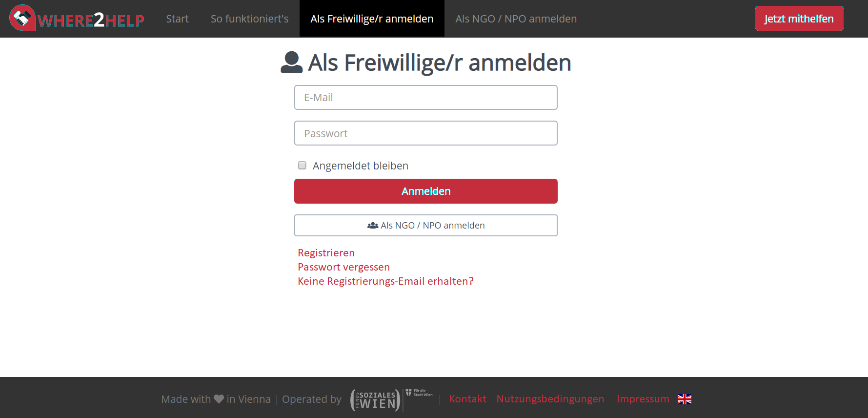Enable 'Angemeldet bleiben'
868x418 pixels.
click(302, 165)
